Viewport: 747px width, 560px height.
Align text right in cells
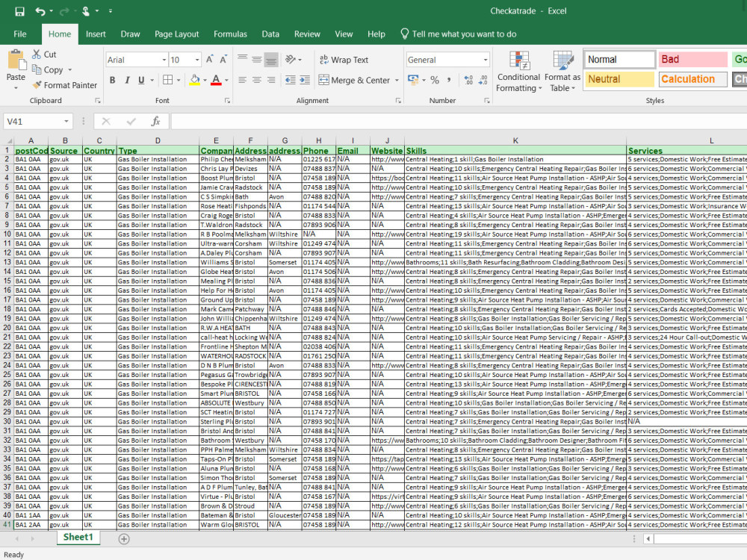271,80
